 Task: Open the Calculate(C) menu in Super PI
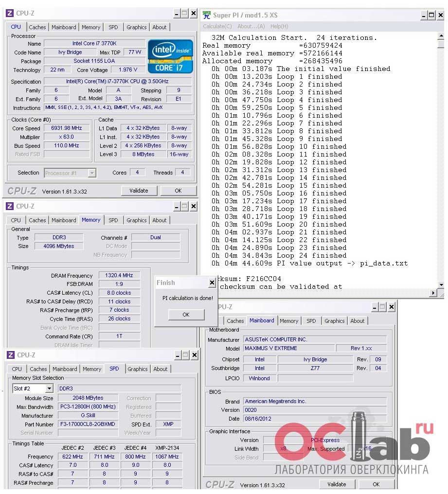point(217,26)
